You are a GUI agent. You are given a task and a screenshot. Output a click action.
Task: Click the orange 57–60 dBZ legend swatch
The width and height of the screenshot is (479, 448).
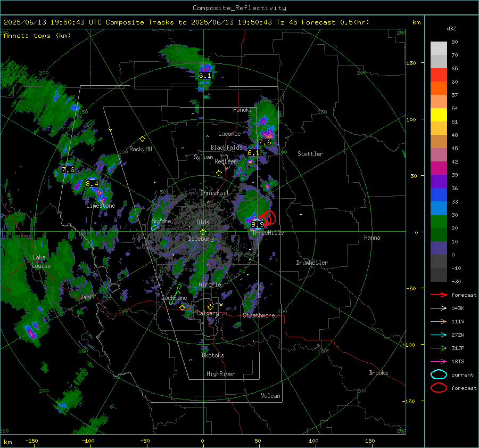439,88
